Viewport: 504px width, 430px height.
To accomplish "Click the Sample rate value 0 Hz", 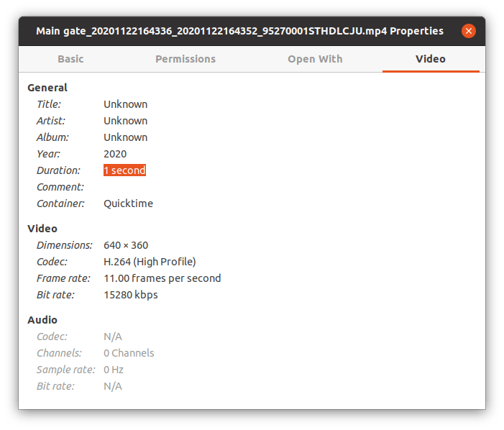I will pos(114,370).
